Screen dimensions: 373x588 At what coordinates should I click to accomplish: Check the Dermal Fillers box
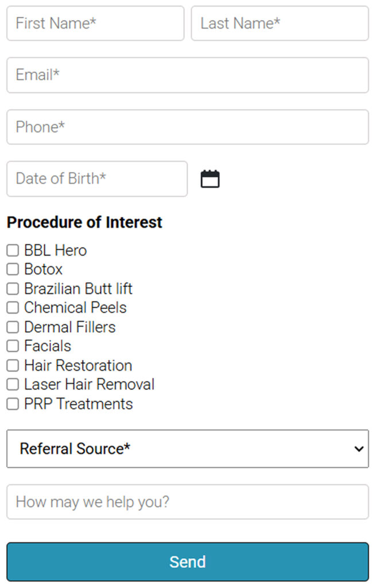pos(13,327)
